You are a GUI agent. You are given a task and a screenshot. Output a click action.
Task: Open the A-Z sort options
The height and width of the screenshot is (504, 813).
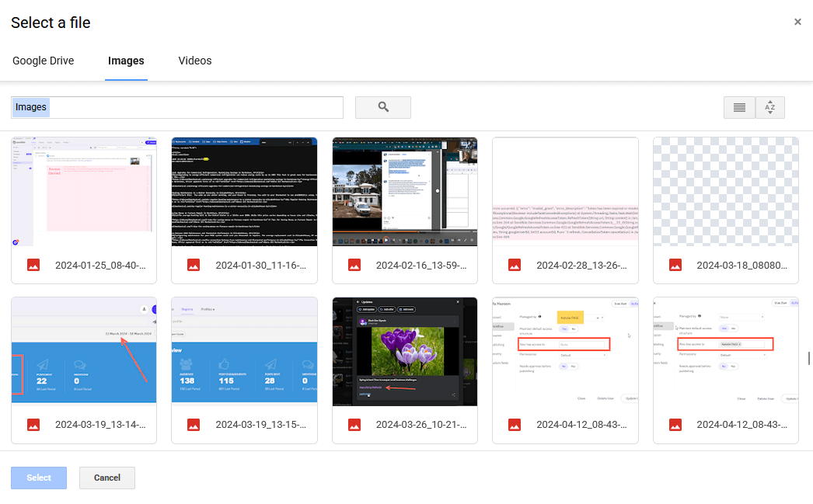tap(770, 107)
